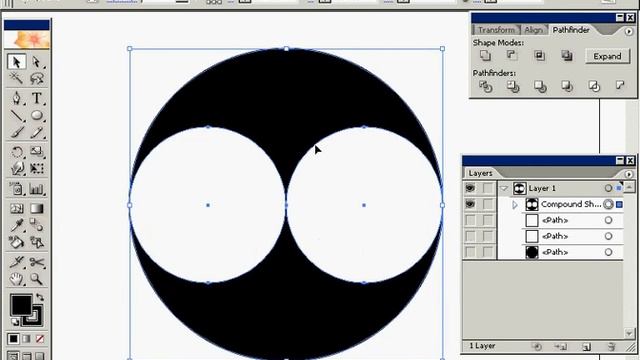The width and height of the screenshot is (640, 360).
Task: Click Add to Shape Area in Pathfinder
Action: point(485,56)
